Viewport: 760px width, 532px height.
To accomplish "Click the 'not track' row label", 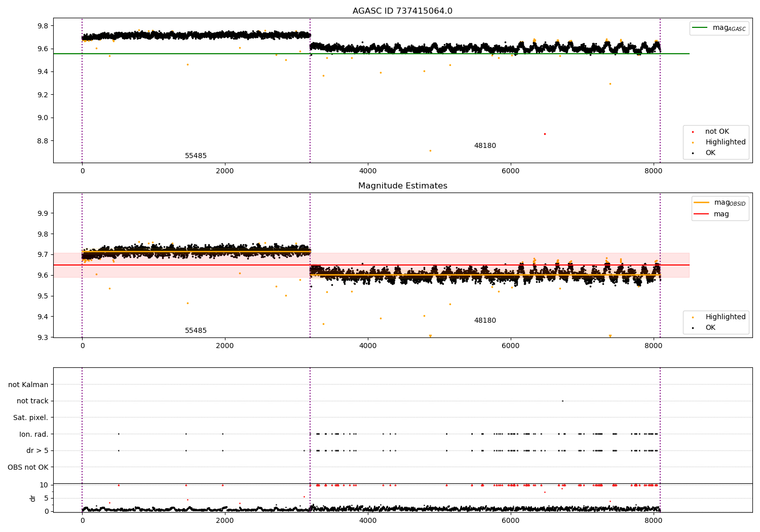I will tap(32, 401).
